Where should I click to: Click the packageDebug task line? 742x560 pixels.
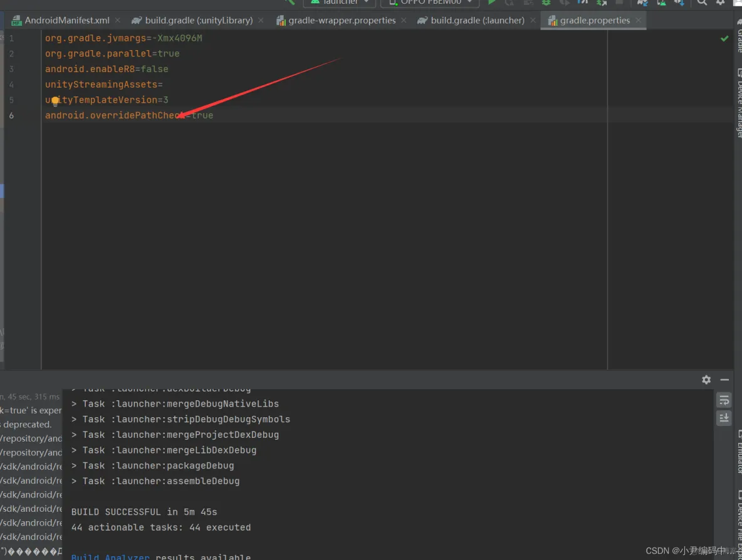coord(152,466)
